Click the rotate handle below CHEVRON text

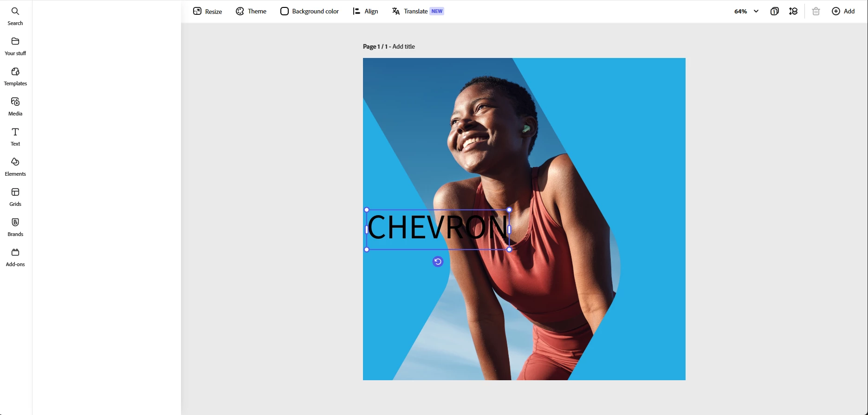click(438, 262)
